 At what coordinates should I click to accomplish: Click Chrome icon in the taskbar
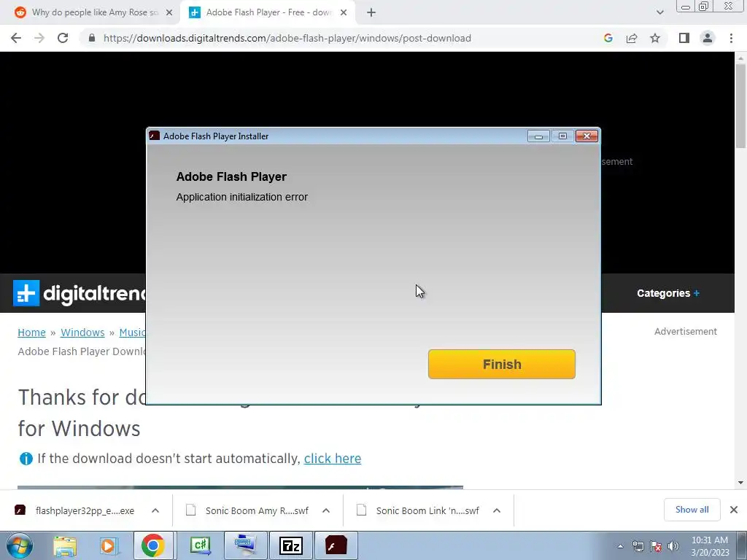pos(153,545)
